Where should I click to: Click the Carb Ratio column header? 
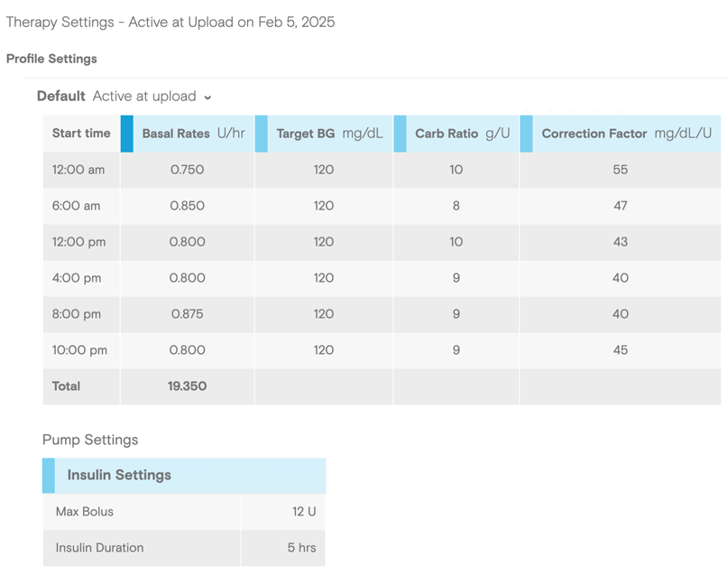coord(462,134)
